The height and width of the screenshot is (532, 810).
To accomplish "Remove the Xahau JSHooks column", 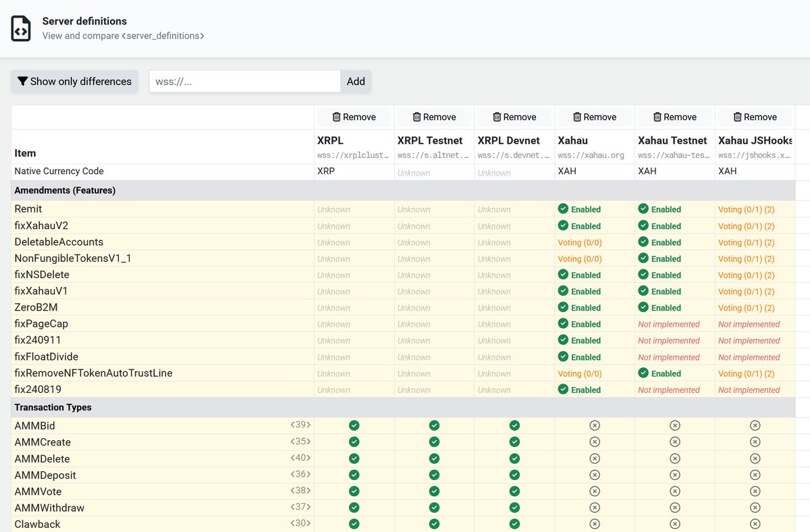I will [x=755, y=117].
